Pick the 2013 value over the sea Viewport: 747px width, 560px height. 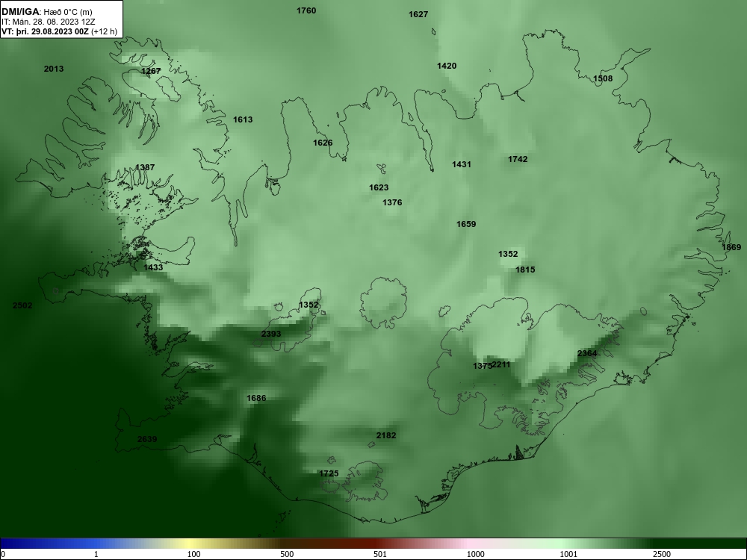pos(54,69)
